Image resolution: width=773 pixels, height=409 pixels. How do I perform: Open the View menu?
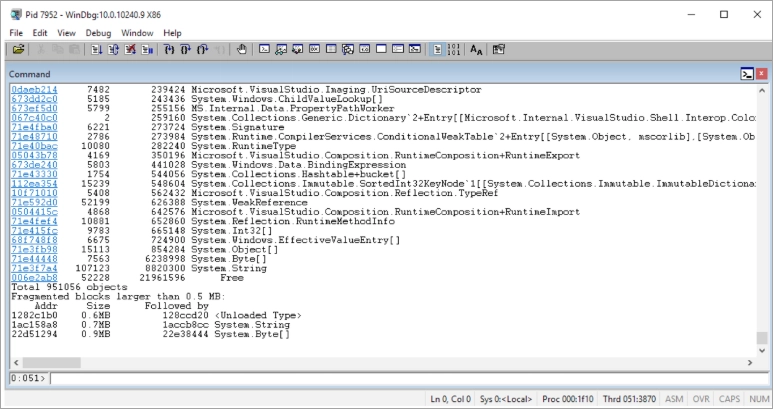coord(67,33)
